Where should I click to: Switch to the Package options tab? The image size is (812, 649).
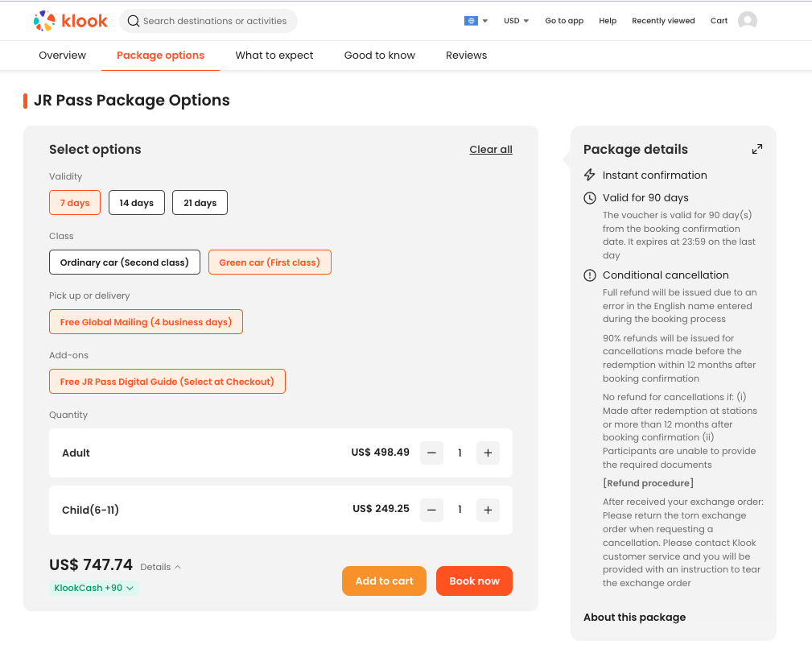pos(160,56)
